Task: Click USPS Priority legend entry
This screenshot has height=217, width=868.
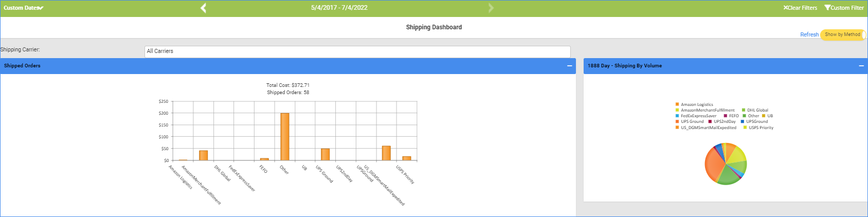Action: [x=758, y=128]
